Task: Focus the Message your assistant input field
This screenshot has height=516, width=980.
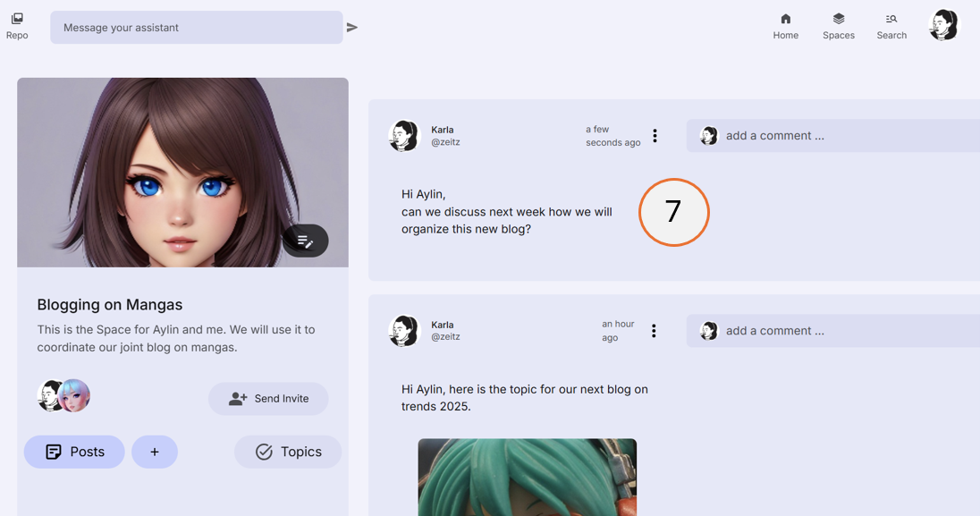Action: click(196, 27)
